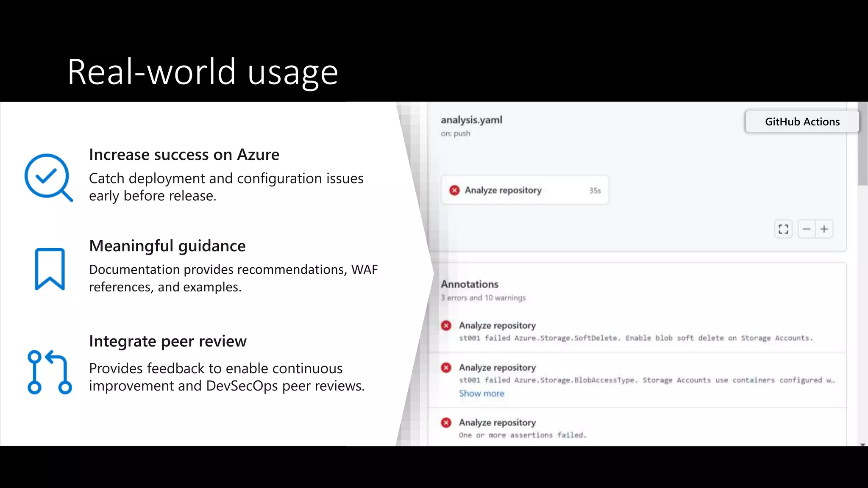Click the 'on: push' trigger text
Image resolution: width=868 pixels, height=488 pixels.
pyautogui.click(x=455, y=133)
